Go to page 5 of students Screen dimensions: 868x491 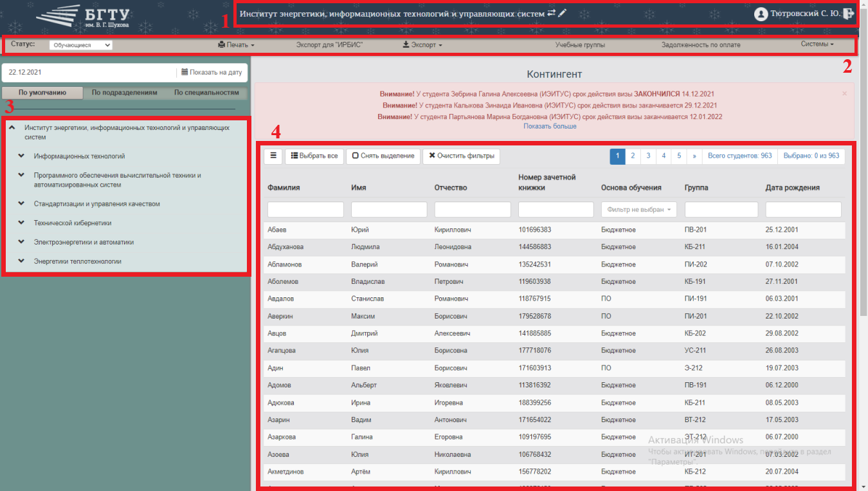coord(680,156)
